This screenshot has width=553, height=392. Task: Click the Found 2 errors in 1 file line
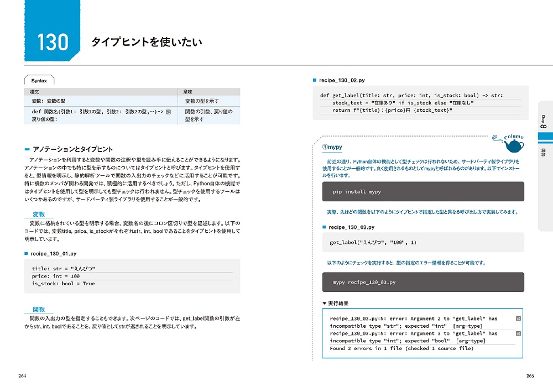[x=401, y=348]
